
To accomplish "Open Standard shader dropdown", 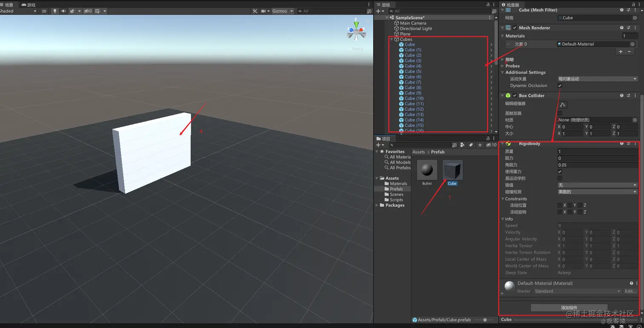I will [578, 291].
